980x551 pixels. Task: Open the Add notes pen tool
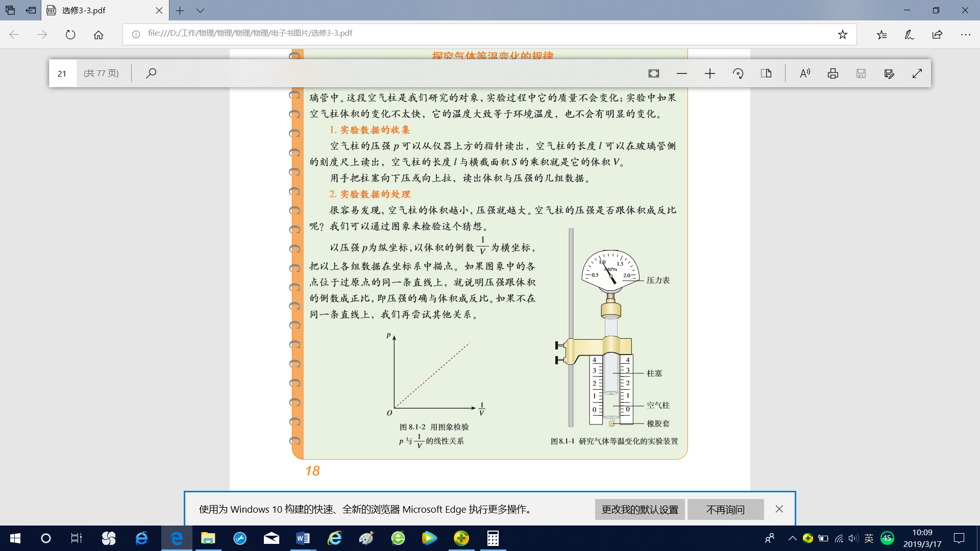tap(909, 35)
